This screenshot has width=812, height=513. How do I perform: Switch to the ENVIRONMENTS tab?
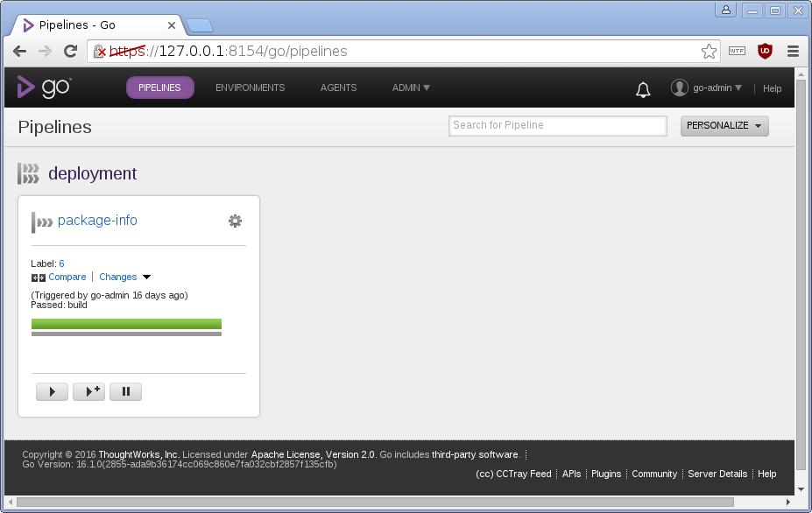[251, 88]
